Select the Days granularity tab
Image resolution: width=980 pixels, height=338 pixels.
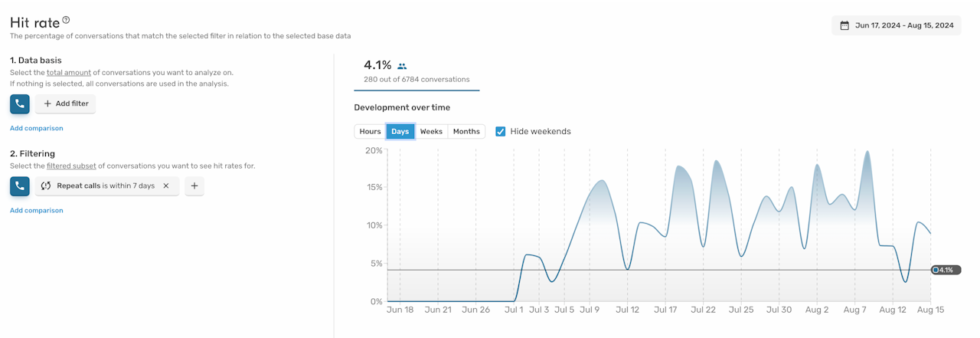tap(400, 131)
